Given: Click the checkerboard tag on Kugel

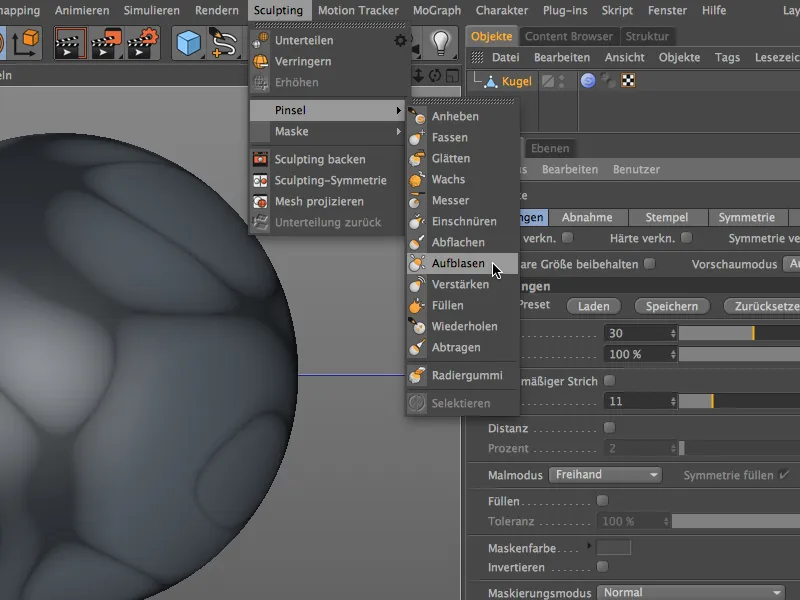Looking at the screenshot, I should [628, 81].
